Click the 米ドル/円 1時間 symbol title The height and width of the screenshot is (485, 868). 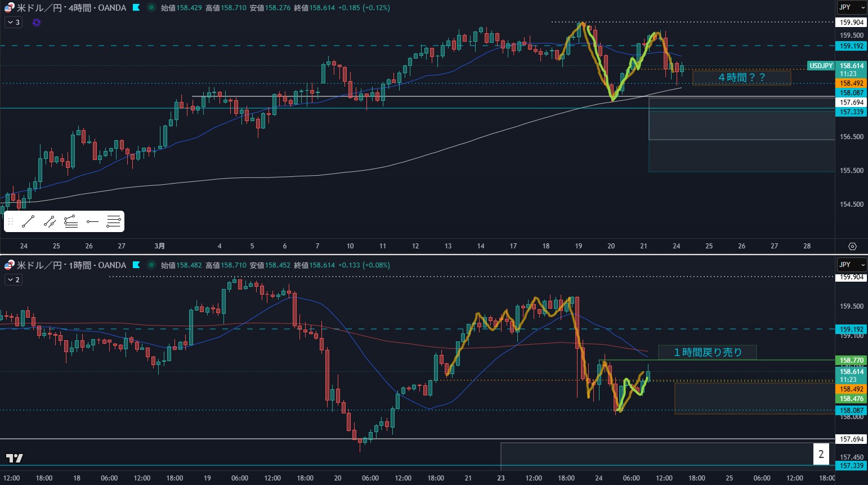click(x=71, y=265)
